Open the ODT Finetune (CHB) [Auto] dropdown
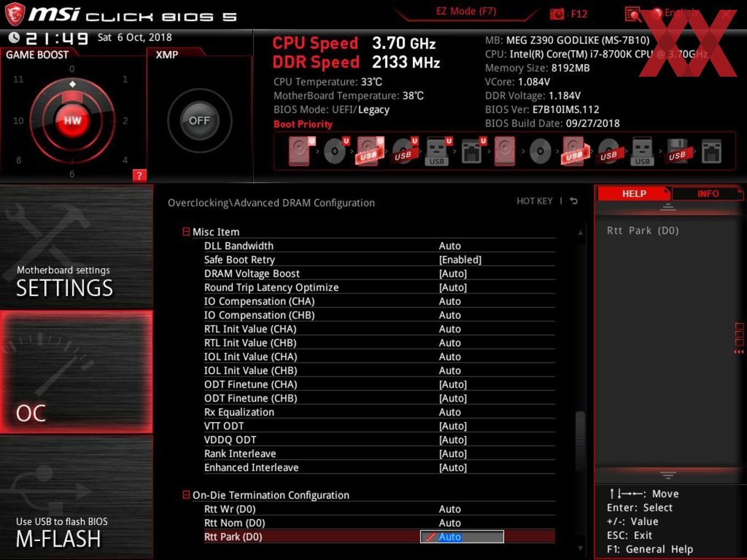 coord(453,398)
